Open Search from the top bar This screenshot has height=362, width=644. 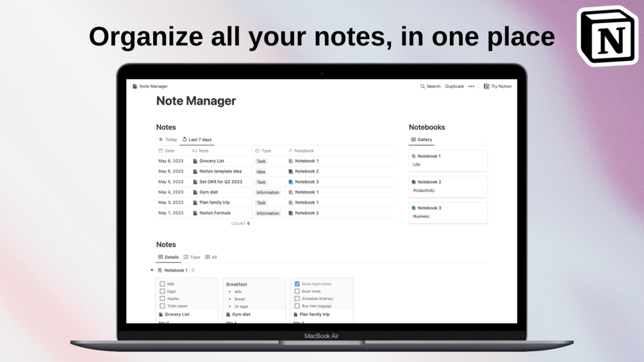430,86
